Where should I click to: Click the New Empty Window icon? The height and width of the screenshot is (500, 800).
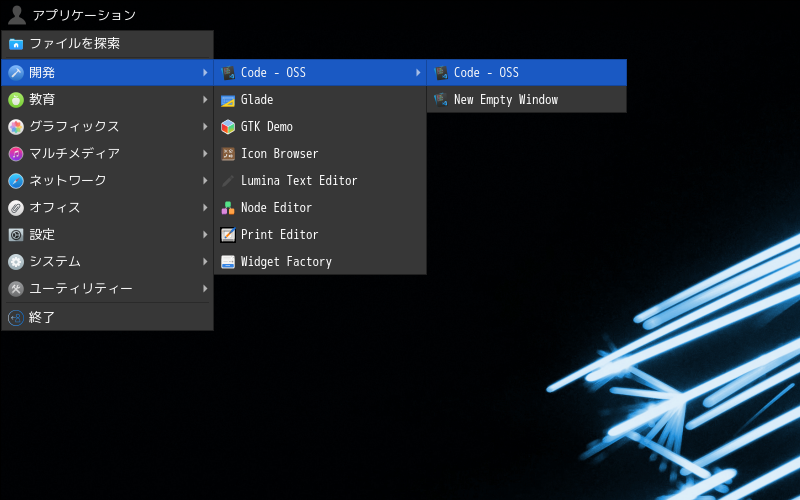pyautogui.click(x=441, y=99)
